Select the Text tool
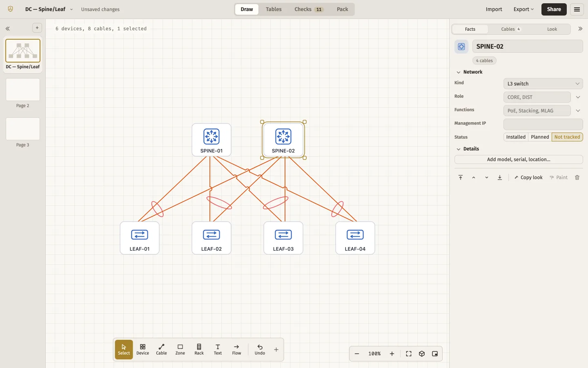This screenshot has width=588, height=368. click(218, 350)
